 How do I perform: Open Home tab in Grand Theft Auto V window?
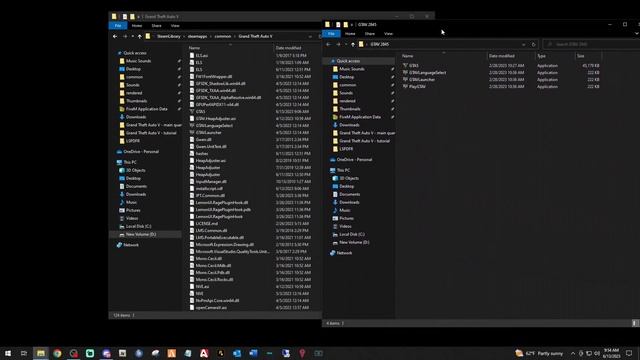point(137,26)
